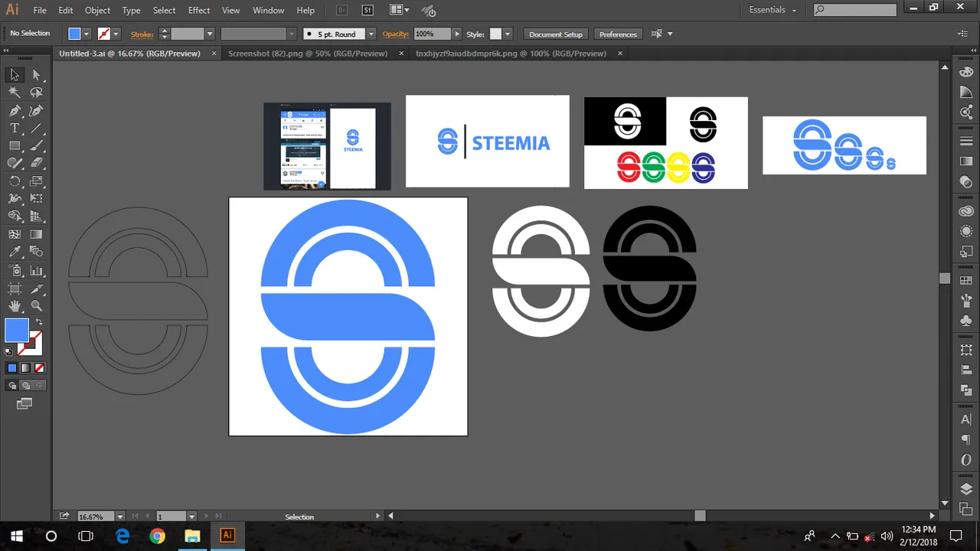The image size is (980, 551).
Task: Reset to default fill and stroke
Action: [8, 352]
